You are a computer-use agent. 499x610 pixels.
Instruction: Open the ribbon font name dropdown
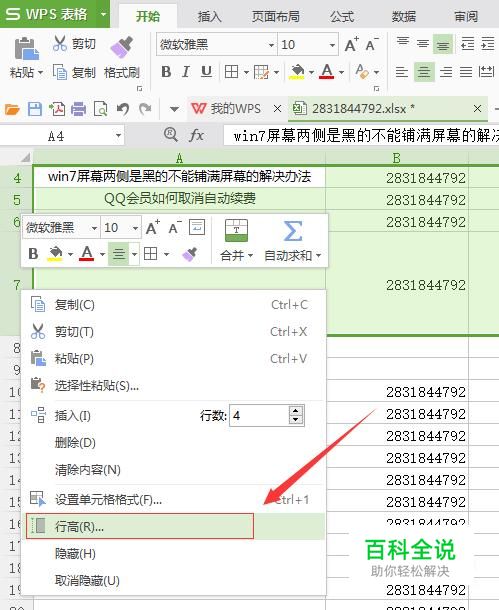(271, 45)
